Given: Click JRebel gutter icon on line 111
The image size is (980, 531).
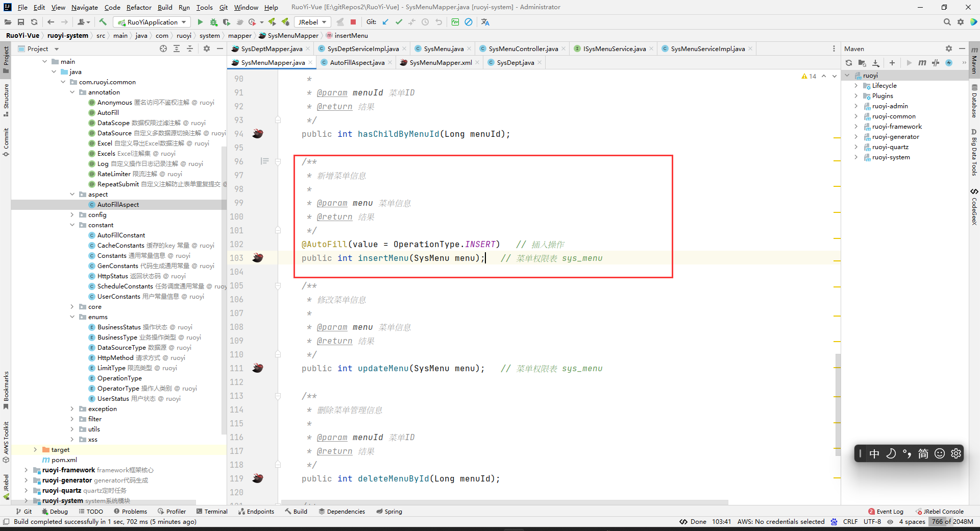Looking at the screenshot, I should (x=258, y=368).
